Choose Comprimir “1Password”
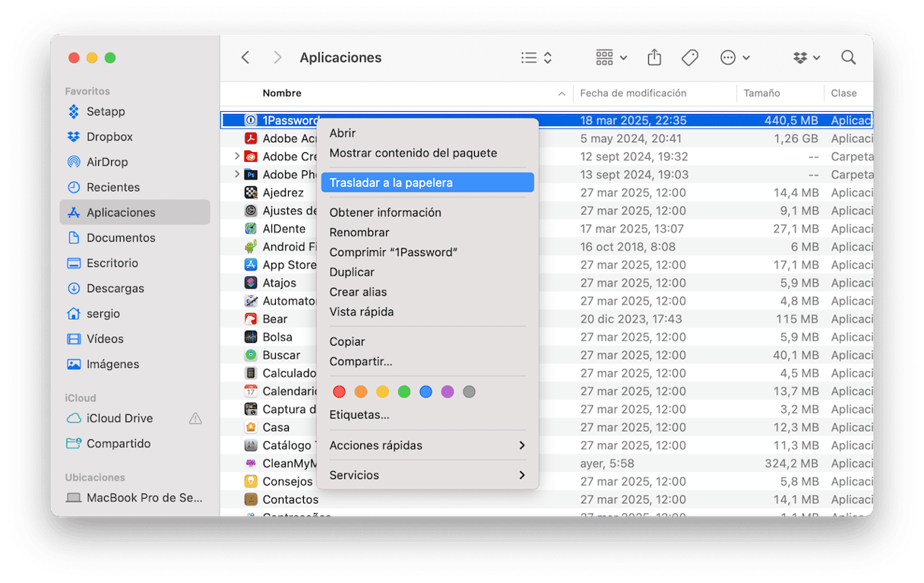 (428, 252)
